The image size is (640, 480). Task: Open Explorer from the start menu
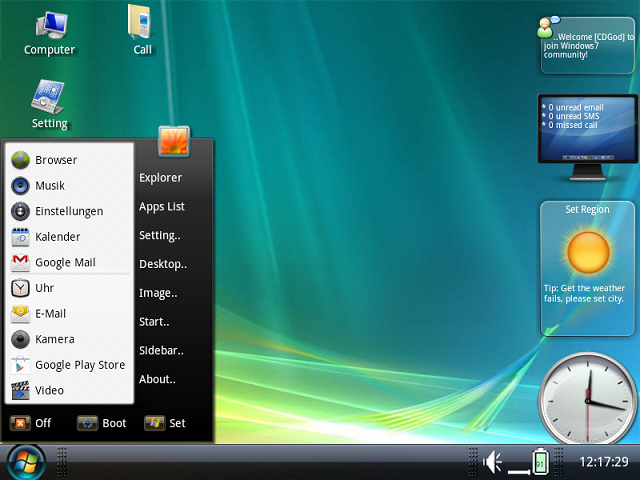pos(160,178)
